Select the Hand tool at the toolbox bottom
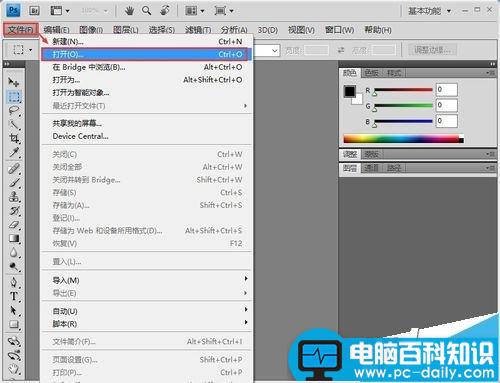 click(14, 369)
